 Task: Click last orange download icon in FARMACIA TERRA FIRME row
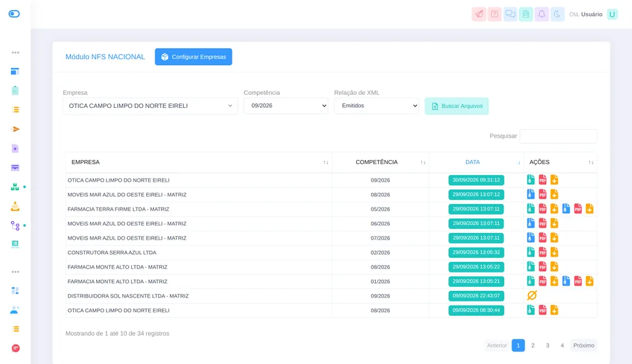(x=589, y=209)
